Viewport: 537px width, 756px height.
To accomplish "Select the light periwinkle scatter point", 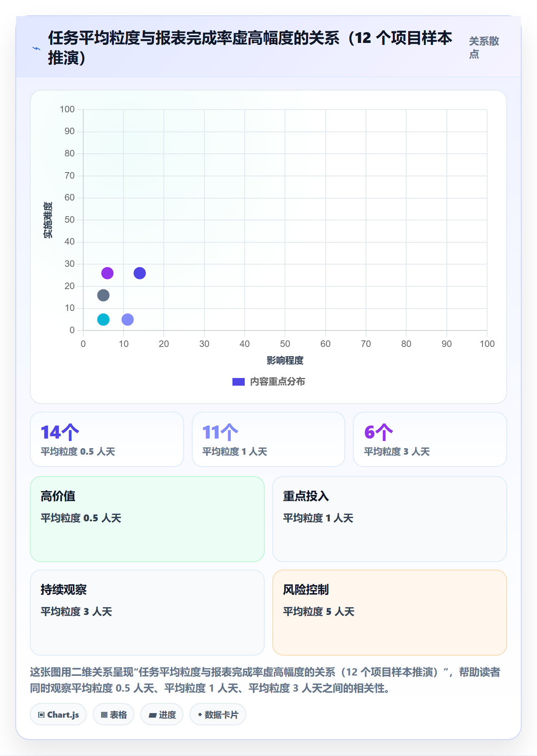I will [x=127, y=319].
